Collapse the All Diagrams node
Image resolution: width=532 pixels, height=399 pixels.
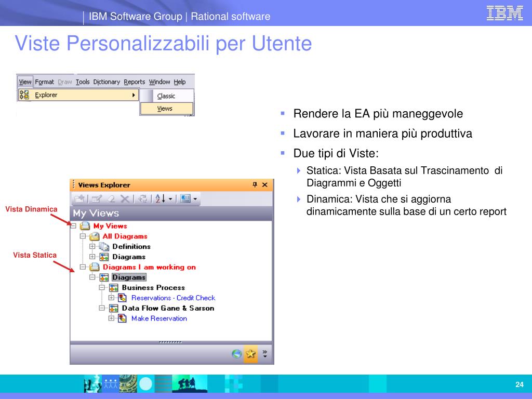(x=83, y=236)
